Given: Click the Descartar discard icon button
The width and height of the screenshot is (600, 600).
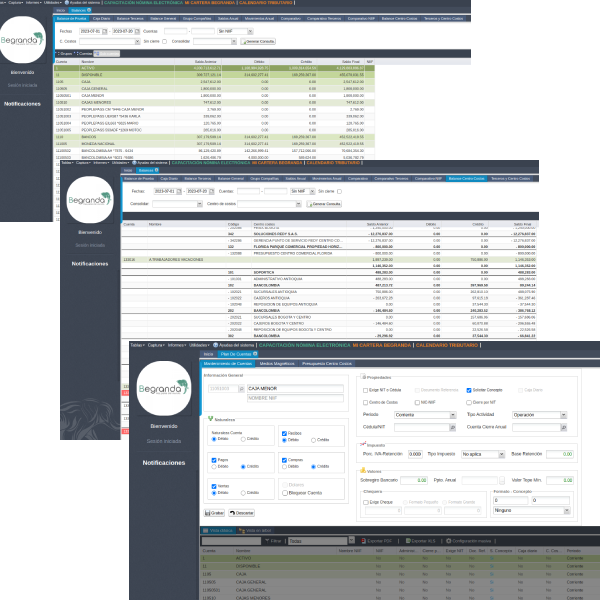Looking at the screenshot, I should (x=241, y=512).
